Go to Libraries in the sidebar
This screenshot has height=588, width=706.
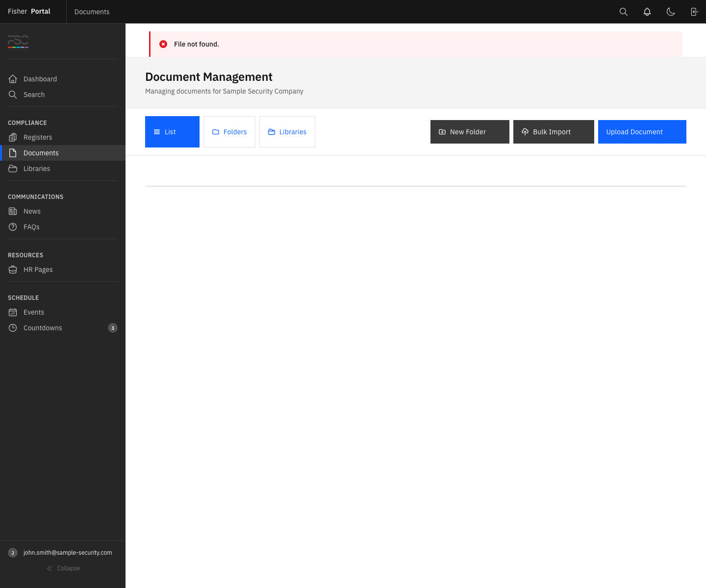tap(37, 169)
